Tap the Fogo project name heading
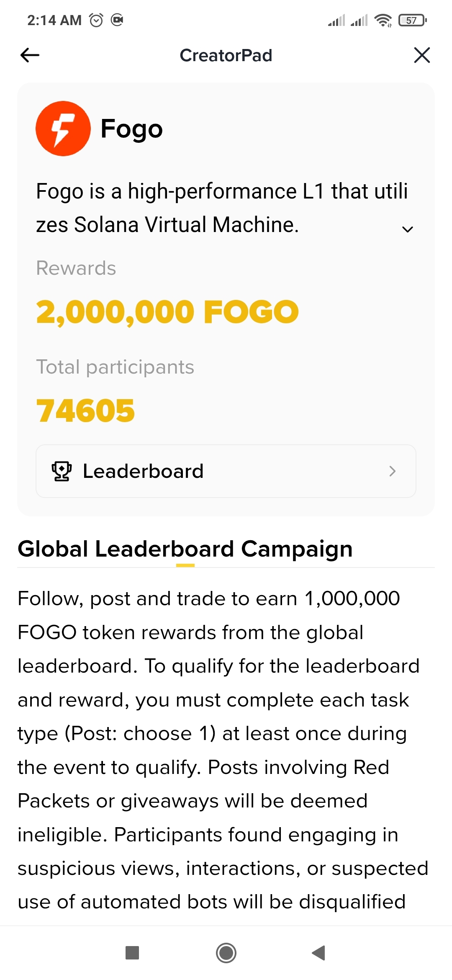452x980 pixels. tap(132, 129)
